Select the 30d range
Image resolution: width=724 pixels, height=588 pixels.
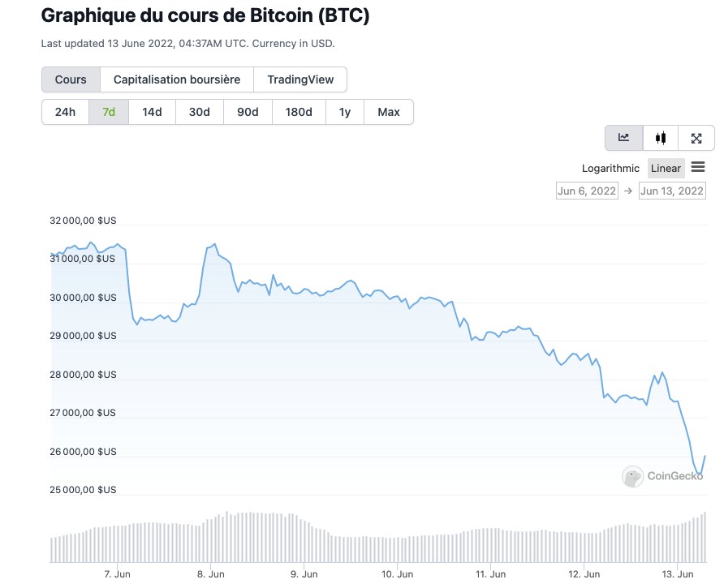pyautogui.click(x=200, y=112)
